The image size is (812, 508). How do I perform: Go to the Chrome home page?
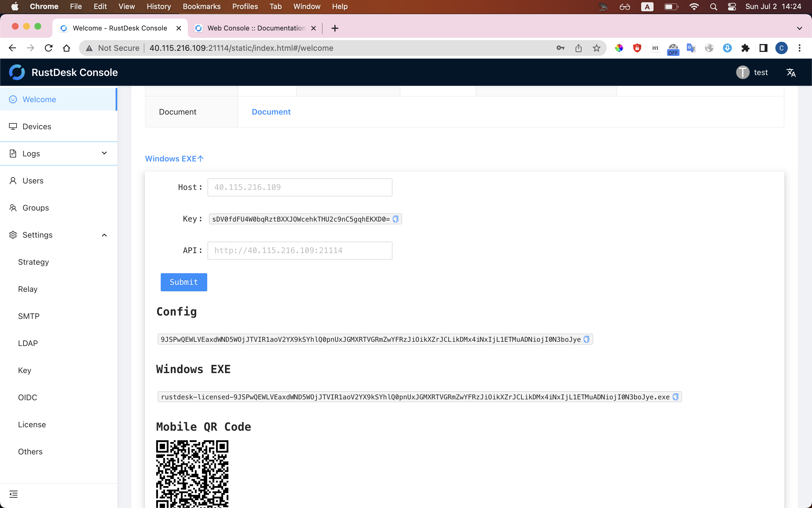click(67, 48)
